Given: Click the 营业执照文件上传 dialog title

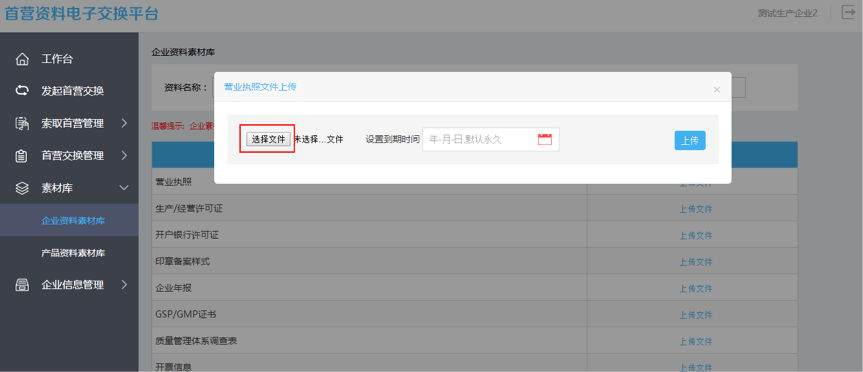Looking at the screenshot, I should (260, 87).
